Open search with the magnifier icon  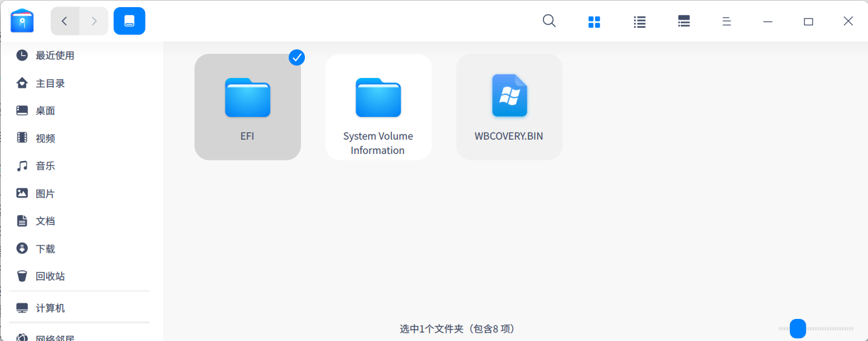[549, 21]
